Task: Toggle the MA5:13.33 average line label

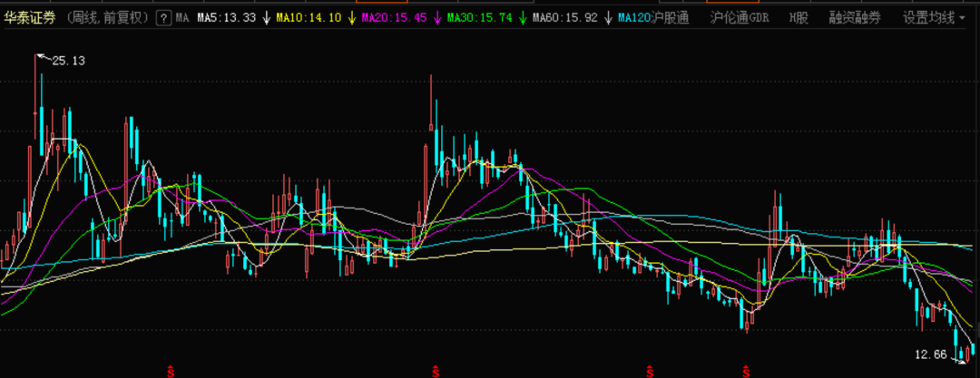Action: pyautogui.click(x=226, y=18)
